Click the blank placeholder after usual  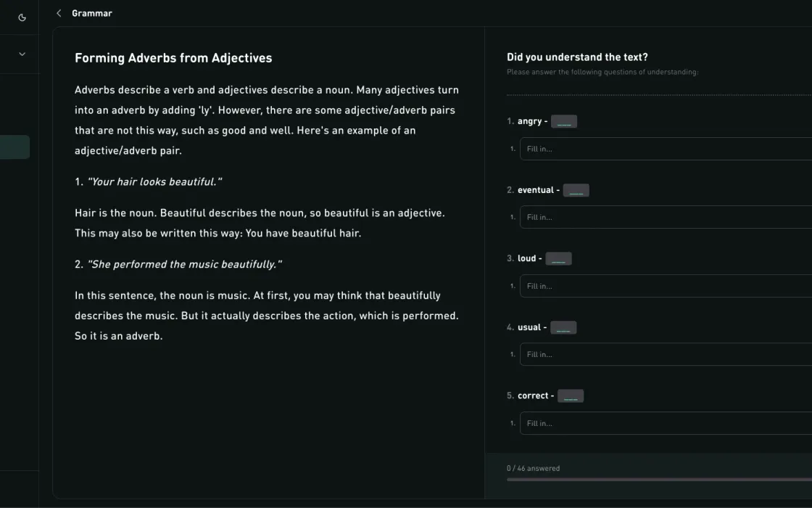pyautogui.click(x=563, y=327)
